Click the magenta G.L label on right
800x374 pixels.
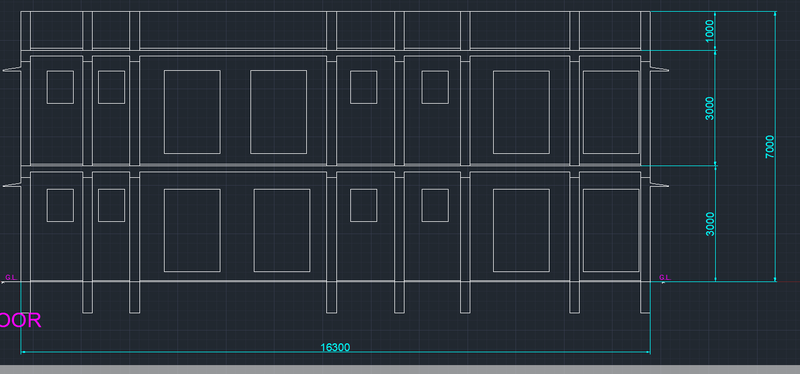click(x=664, y=278)
